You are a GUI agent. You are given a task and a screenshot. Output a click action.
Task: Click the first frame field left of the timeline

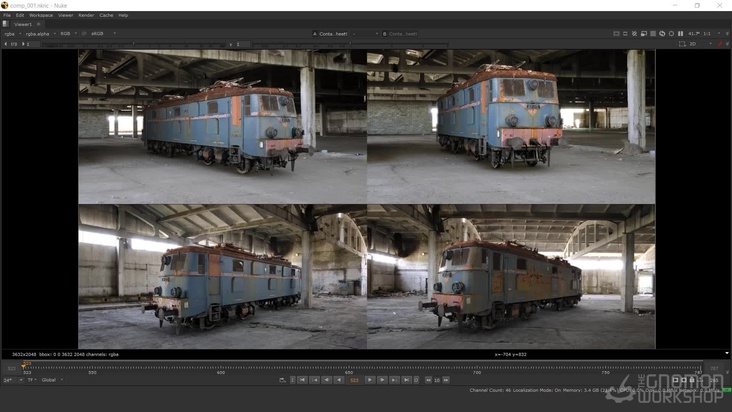11,369
